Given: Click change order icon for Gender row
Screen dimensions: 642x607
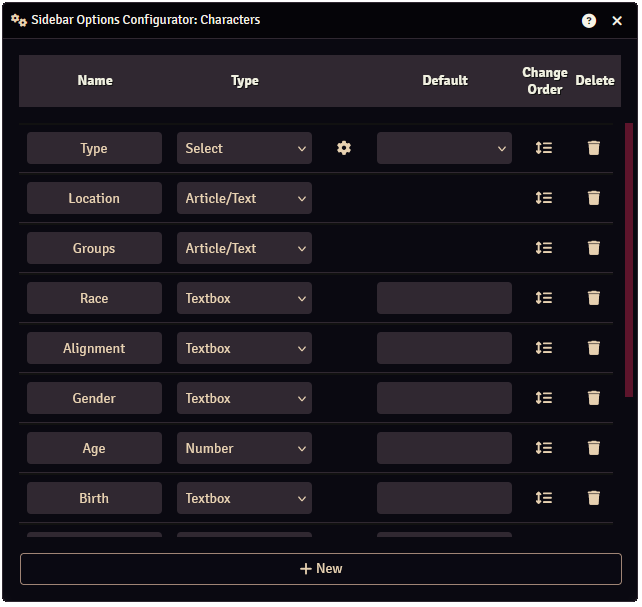Looking at the screenshot, I should 543,398.
